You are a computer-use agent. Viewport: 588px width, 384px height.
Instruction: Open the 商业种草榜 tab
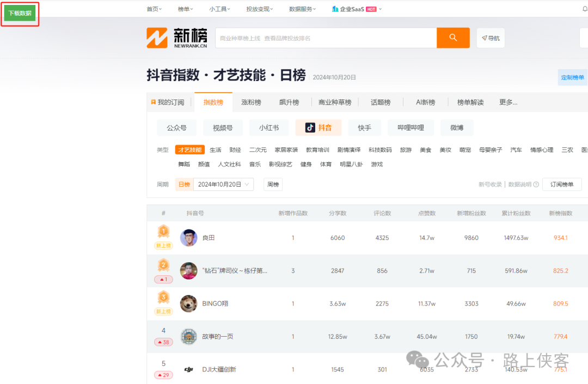coord(335,102)
